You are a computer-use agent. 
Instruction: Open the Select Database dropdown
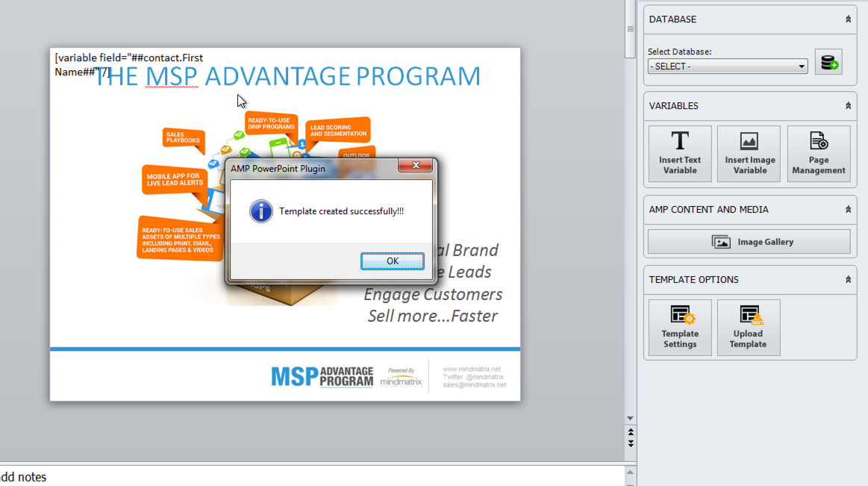point(728,66)
